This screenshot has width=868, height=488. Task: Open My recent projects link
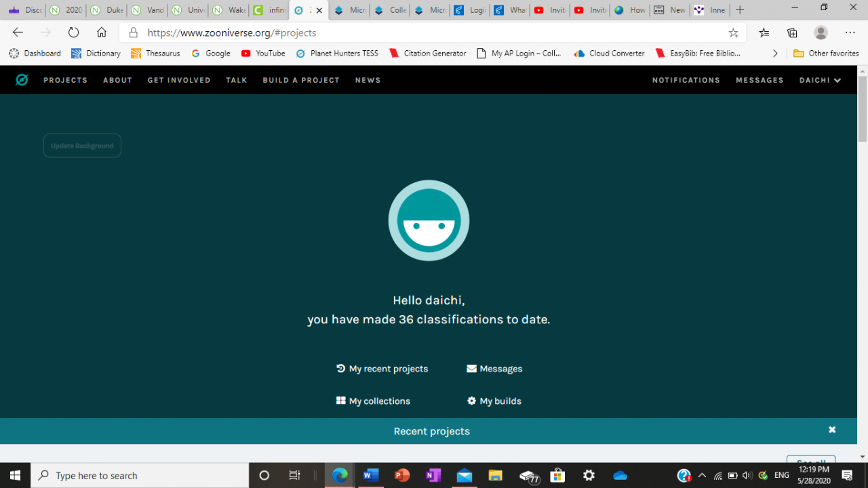tap(382, 369)
